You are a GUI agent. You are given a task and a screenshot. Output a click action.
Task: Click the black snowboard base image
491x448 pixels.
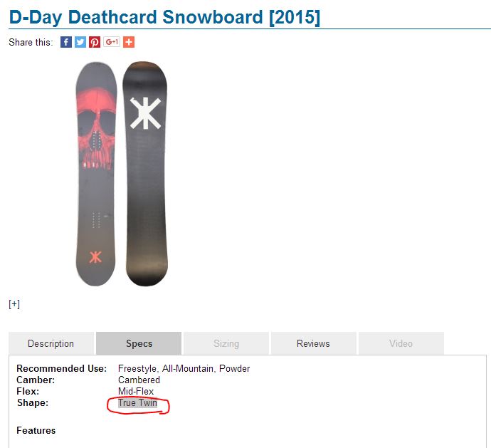click(x=145, y=174)
